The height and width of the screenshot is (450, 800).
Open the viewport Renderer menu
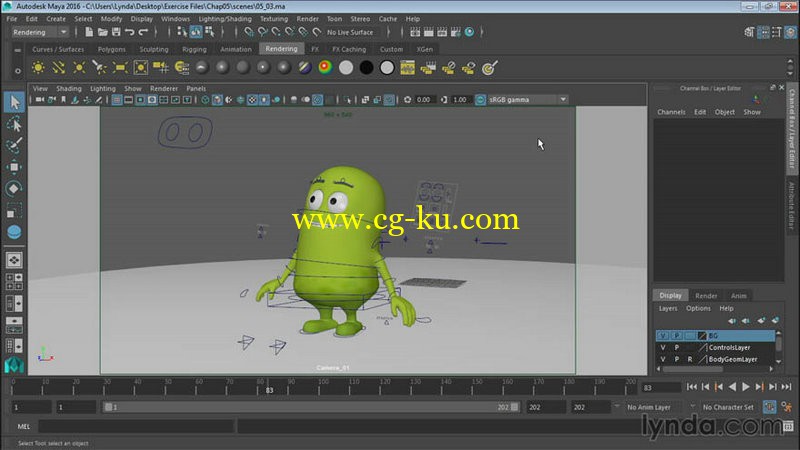pos(164,89)
